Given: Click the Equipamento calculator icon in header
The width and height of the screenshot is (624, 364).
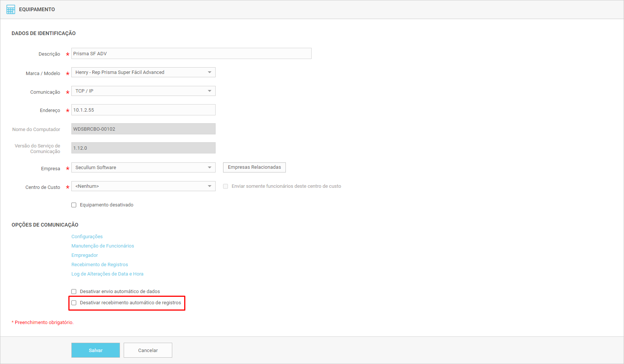Looking at the screenshot, I should (11, 9).
